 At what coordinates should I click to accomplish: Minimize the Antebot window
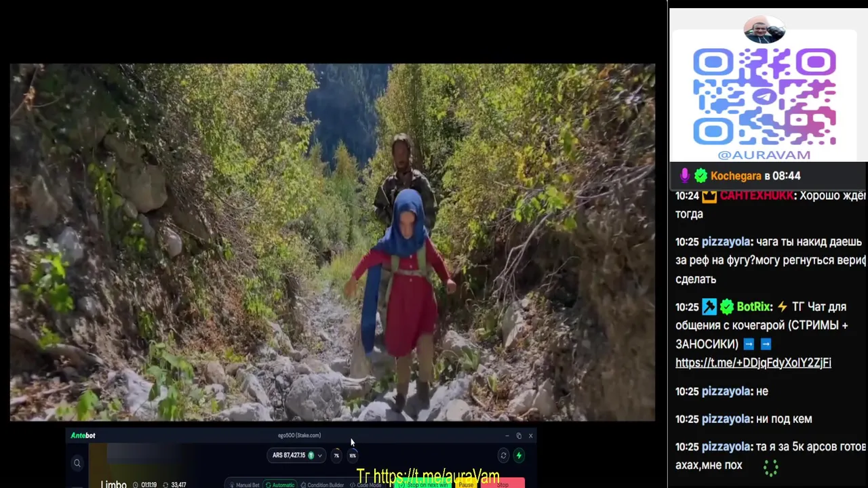(507, 435)
